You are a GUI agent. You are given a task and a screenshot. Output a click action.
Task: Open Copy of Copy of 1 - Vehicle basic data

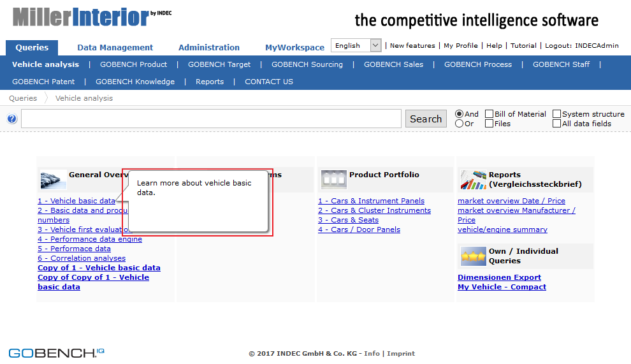pos(93,282)
